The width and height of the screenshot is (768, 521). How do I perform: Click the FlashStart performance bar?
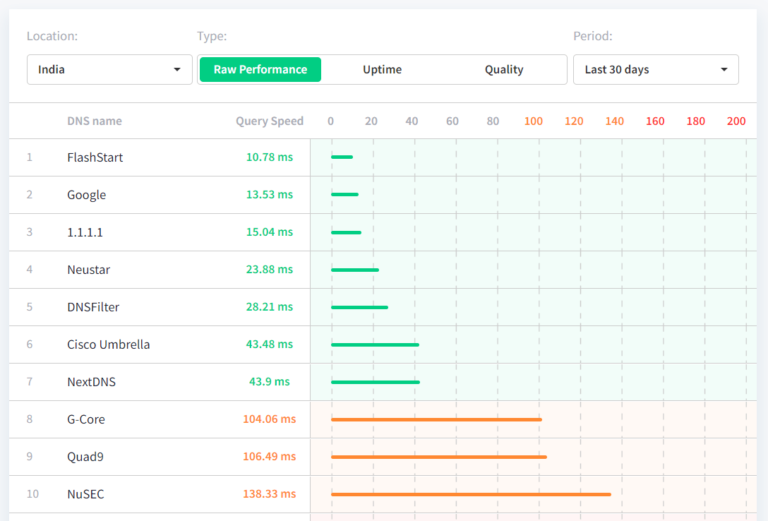(342, 157)
